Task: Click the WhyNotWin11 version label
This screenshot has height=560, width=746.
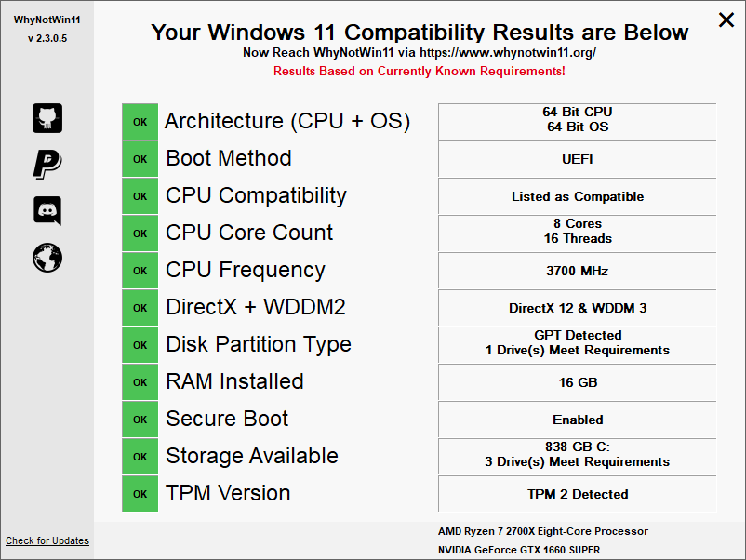Action: (47, 38)
